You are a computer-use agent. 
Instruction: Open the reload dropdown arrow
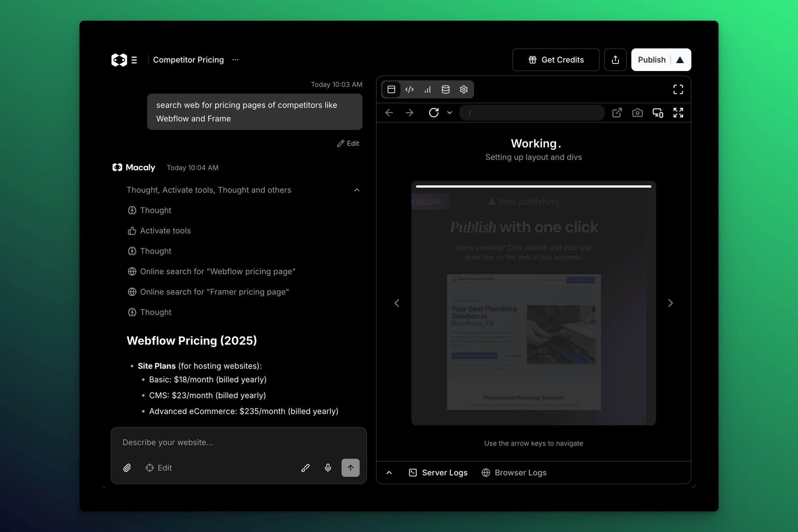click(x=449, y=113)
